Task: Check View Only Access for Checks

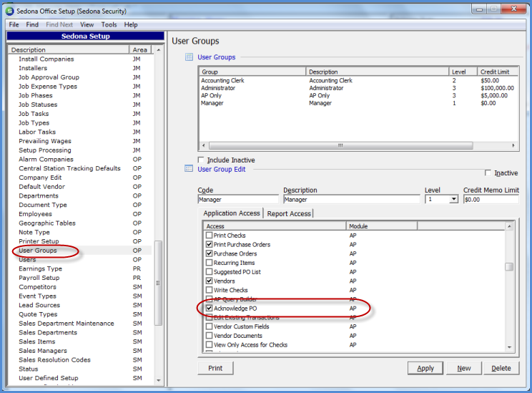Action: pyautogui.click(x=210, y=345)
